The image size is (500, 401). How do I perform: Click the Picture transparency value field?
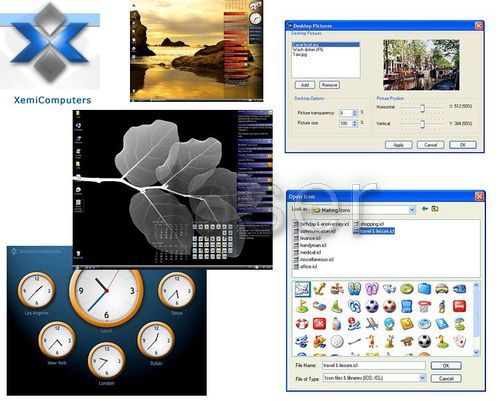click(x=346, y=113)
